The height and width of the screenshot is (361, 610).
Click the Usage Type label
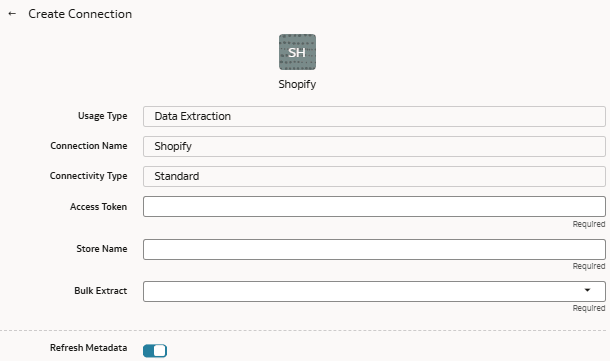click(x=102, y=116)
